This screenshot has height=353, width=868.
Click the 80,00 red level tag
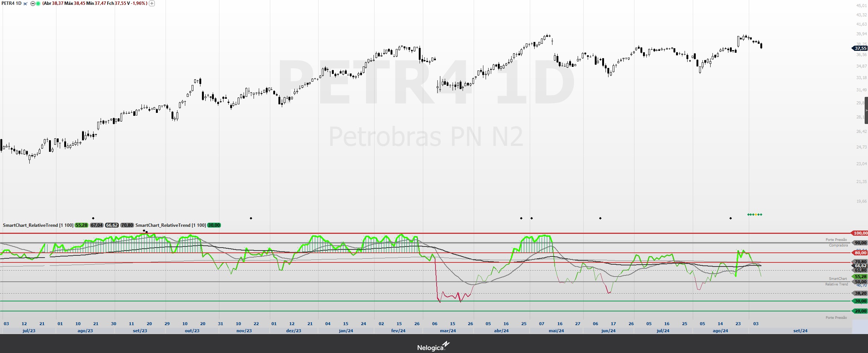click(859, 253)
